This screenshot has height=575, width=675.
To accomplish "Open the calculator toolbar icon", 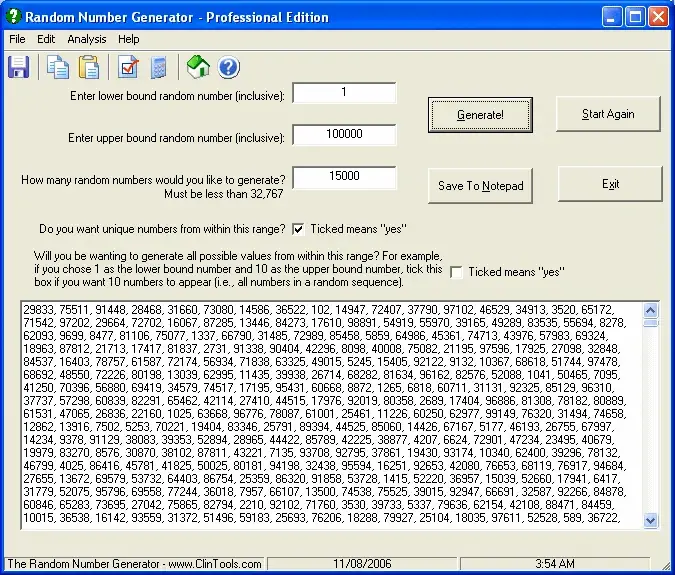I will [x=158, y=68].
